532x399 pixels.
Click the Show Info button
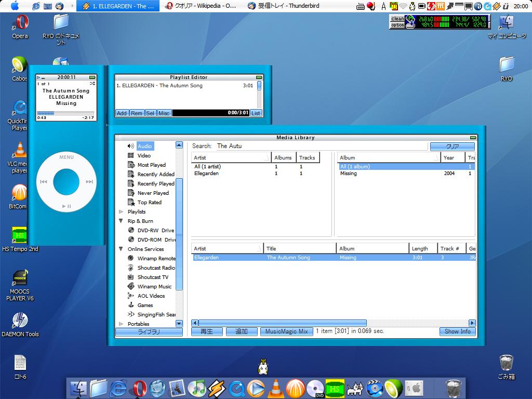coord(457,331)
